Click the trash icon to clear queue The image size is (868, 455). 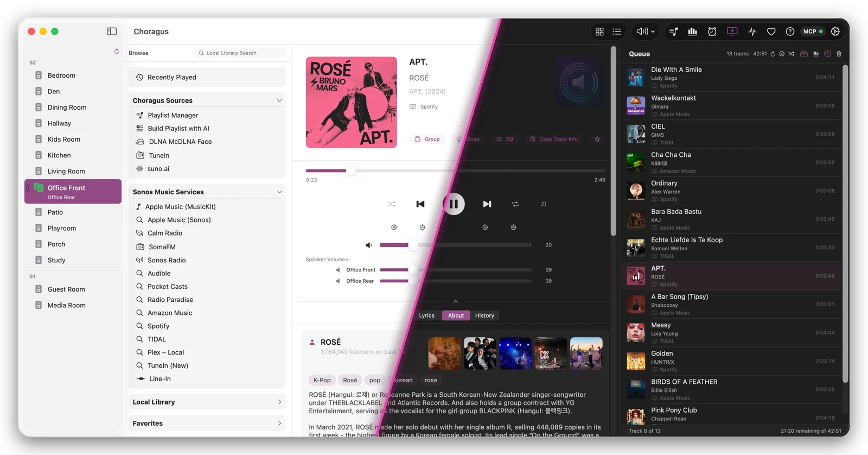tap(839, 54)
